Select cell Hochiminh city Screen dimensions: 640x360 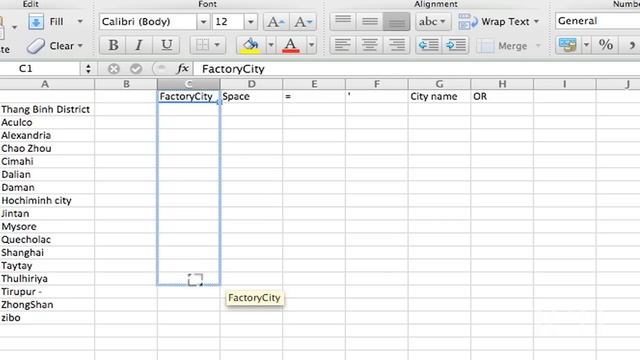coord(47,200)
